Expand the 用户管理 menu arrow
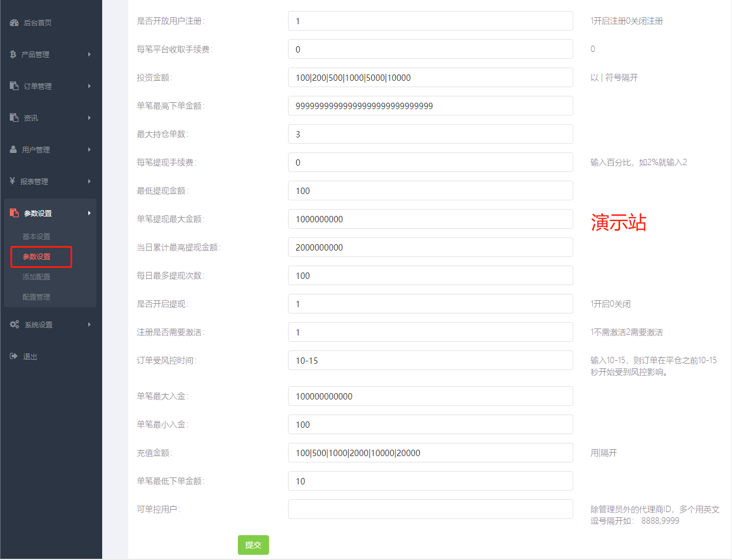The width and height of the screenshot is (732, 560). tap(89, 150)
